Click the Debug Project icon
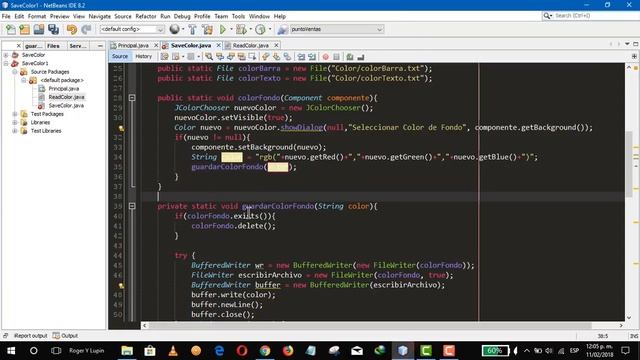 (x=241, y=29)
